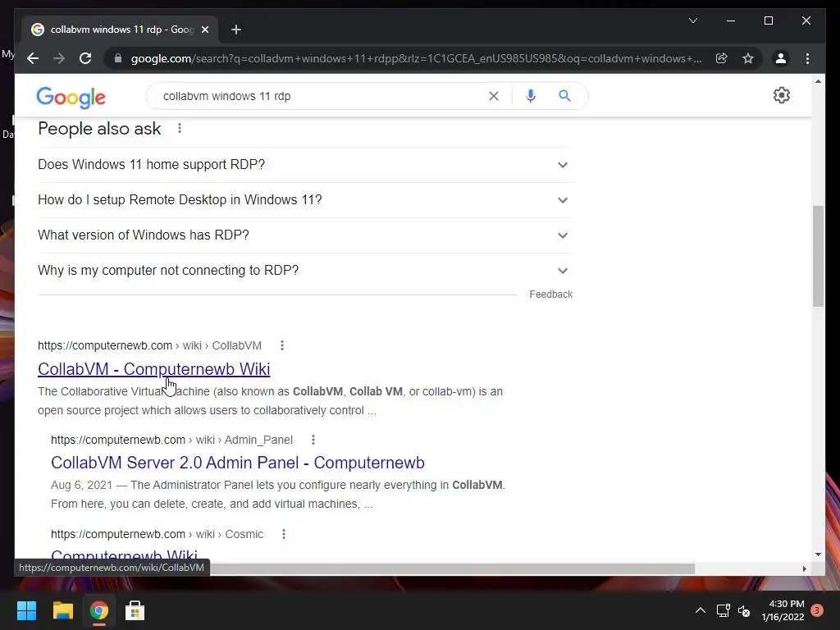Click the horizontal scrollbar thumb at bottom
This screenshot has width=840, height=630.
pyautogui.click(x=451, y=568)
